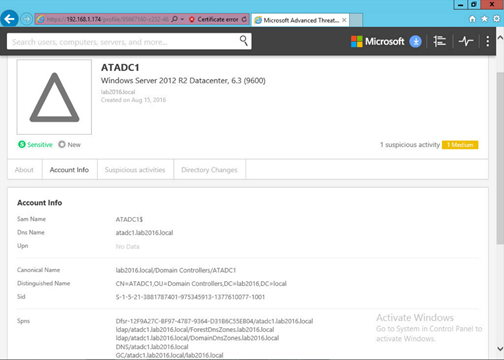Screen dimensions: 504x360
Task: Click the address bar URL field
Action: pyautogui.click(x=107, y=19)
